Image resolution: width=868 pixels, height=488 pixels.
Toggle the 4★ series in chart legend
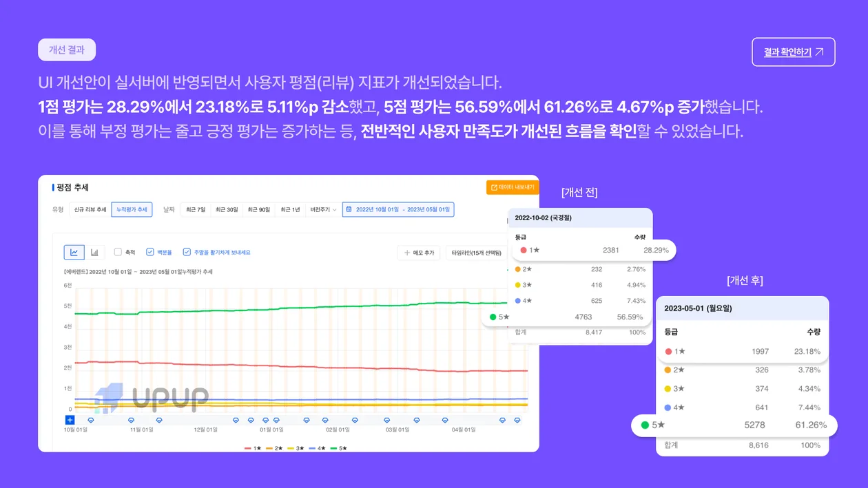317,448
